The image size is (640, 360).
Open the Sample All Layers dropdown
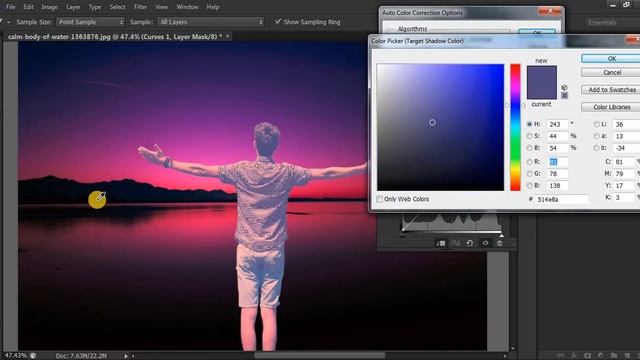coord(211,22)
